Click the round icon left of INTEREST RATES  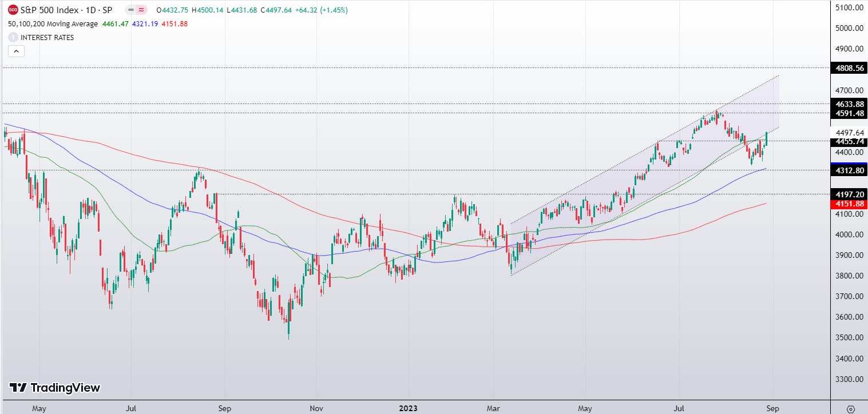tap(13, 37)
